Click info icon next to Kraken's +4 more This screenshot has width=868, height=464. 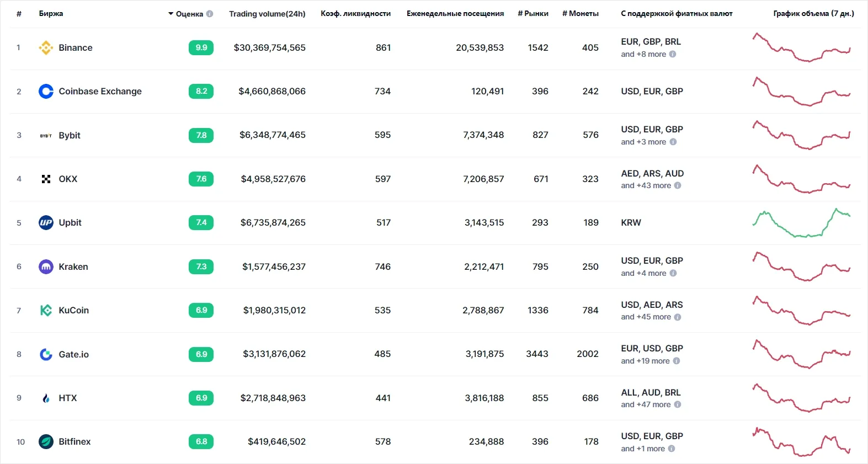673,273
